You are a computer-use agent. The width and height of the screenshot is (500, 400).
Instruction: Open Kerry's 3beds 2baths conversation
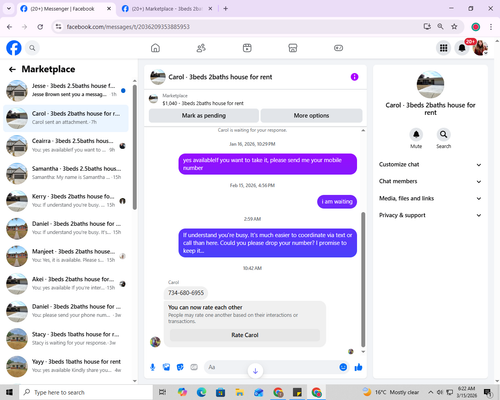pos(66,201)
